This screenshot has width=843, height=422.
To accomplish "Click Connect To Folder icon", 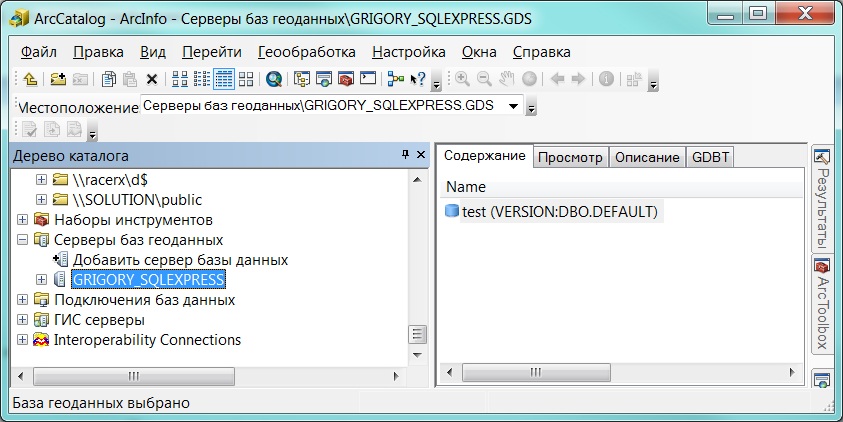I will pyautogui.click(x=58, y=80).
